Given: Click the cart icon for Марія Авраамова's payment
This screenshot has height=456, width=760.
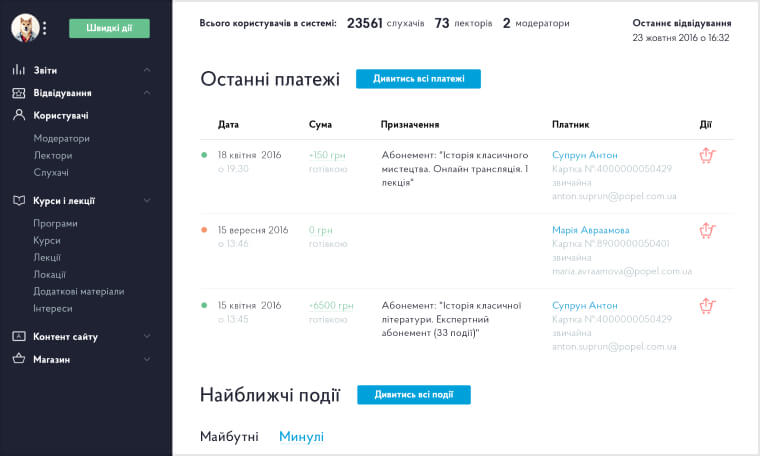Looking at the screenshot, I should 707,231.
